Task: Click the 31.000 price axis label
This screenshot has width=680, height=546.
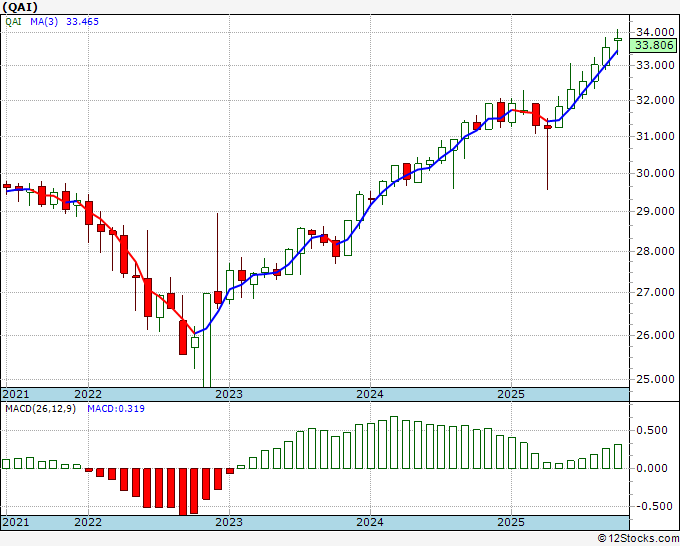Action: tap(655, 136)
